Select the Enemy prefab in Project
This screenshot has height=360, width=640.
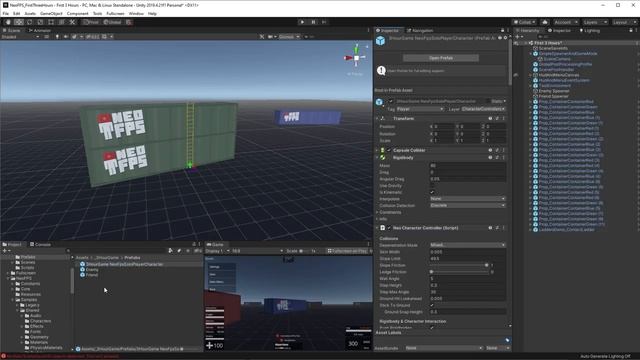(92, 270)
